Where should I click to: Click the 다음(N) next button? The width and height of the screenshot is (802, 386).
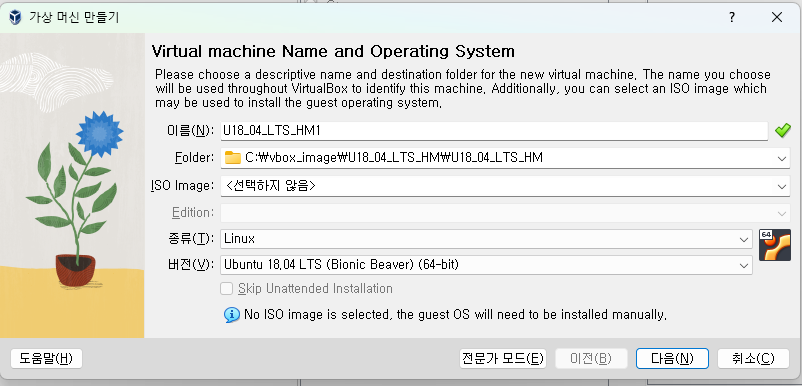pyautogui.click(x=672, y=358)
